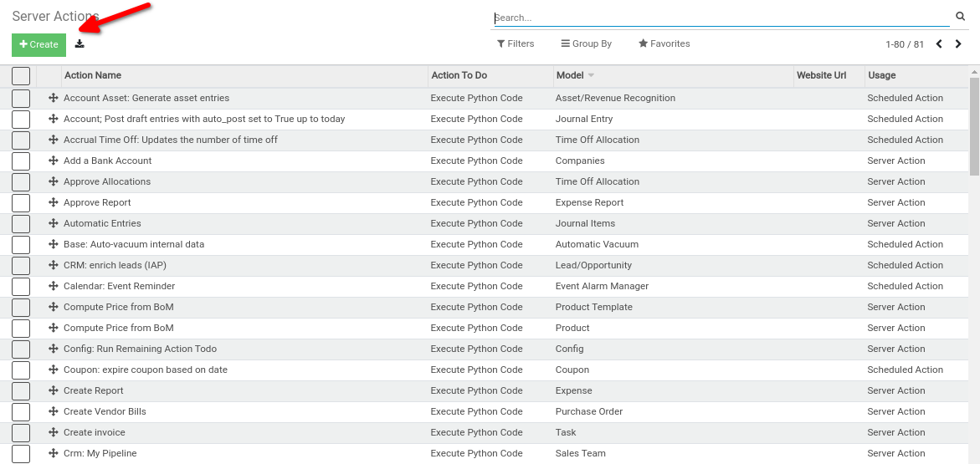980x464 pixels.
Task: Open the Create Vendor Bills record
Action: click(x=105, y=411)
